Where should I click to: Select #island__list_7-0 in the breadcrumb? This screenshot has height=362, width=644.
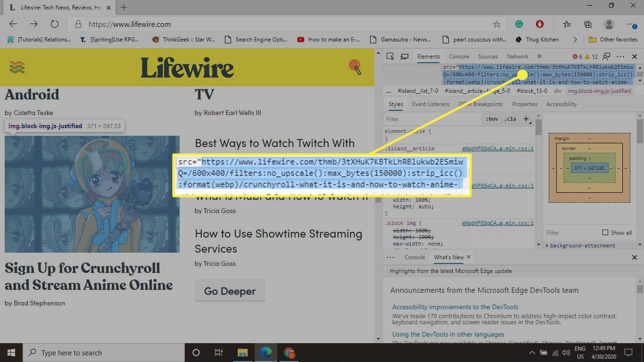pyautogui.click(x=418, y=91)
